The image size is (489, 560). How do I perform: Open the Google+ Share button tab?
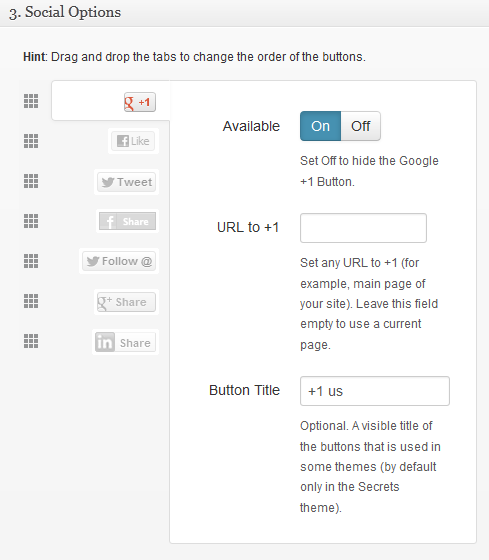click(x=126, y=302)
